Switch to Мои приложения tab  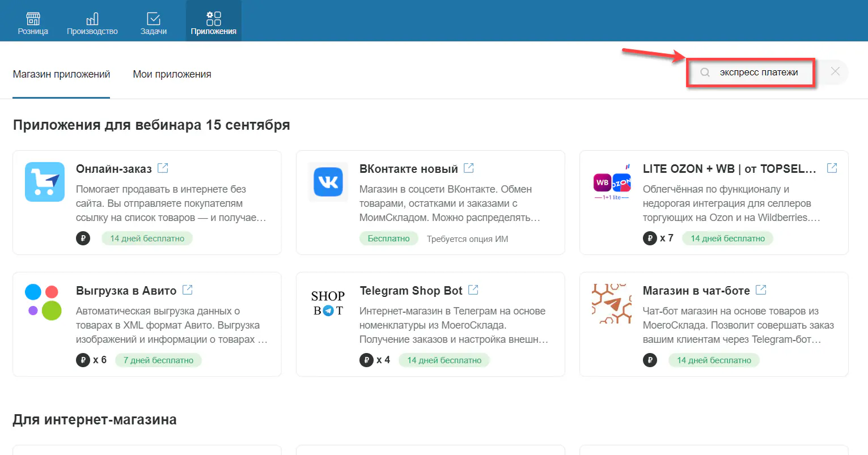click(x=172, y=74)
